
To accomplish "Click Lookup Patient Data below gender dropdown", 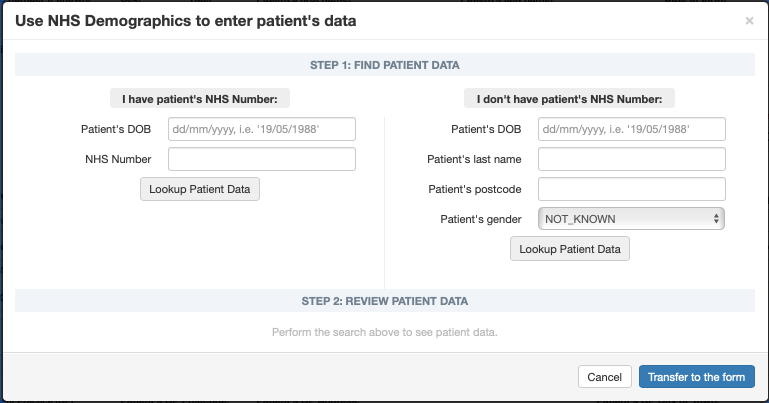I will 570,249.
